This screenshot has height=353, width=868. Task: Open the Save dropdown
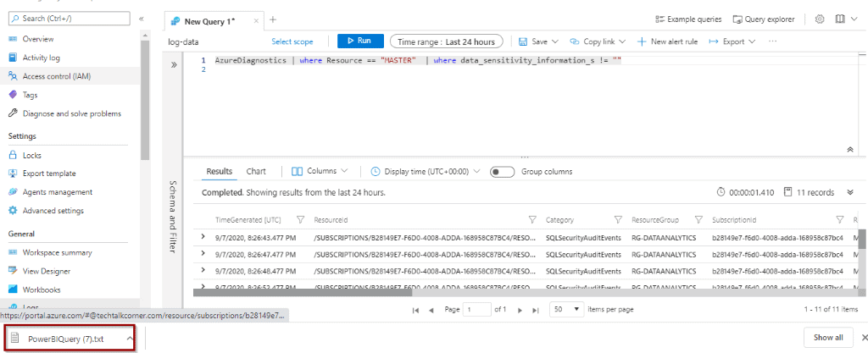[x=538, y=41]
